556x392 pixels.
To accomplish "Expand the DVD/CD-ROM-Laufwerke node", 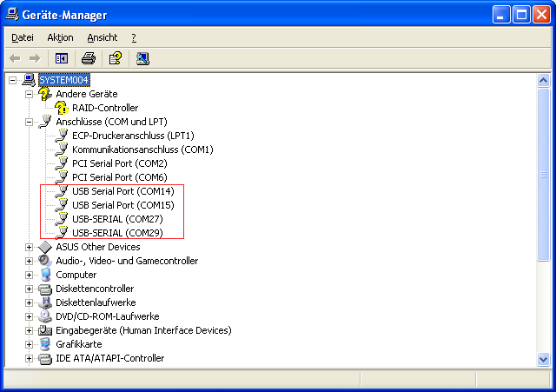I will (x=29, y=316).
